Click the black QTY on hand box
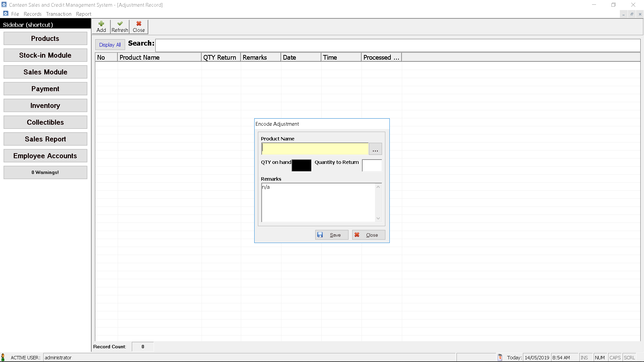644x362 pixels. coord(302,165)
